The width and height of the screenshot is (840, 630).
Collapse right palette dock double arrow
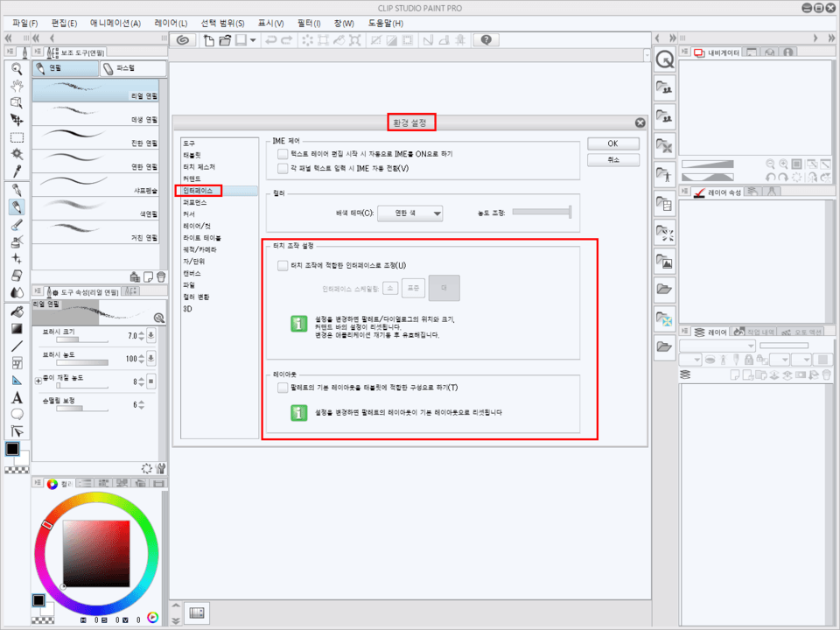pyautogui.click(x=831, y=38)
